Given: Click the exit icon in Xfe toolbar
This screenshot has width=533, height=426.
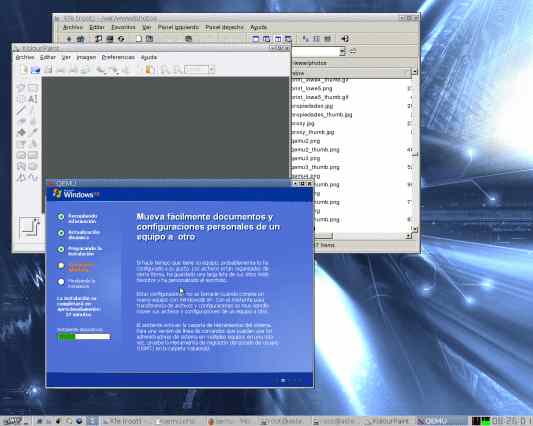Looking at the screenshot, I should pyautogui.click(x=345, y=39).
